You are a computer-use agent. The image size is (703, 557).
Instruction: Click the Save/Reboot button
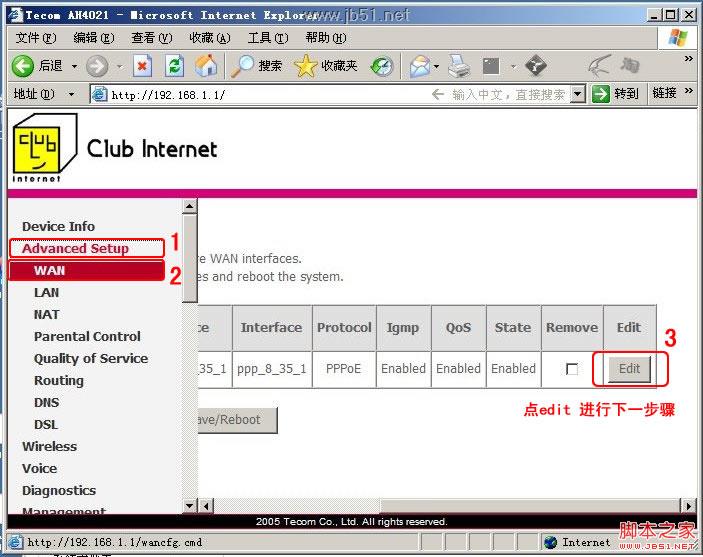[238, 420]
